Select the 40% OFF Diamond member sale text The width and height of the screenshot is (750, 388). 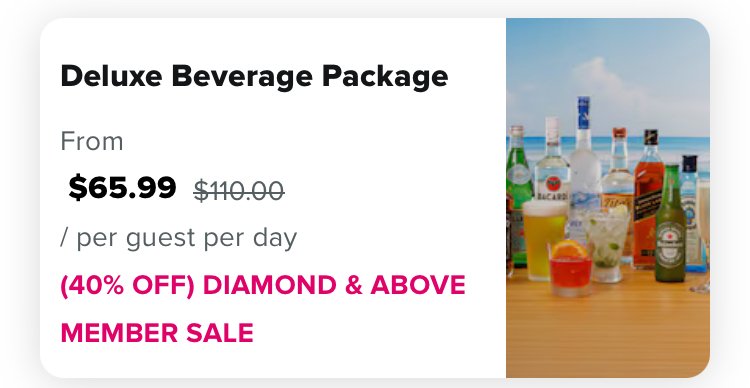pos(263,285)
